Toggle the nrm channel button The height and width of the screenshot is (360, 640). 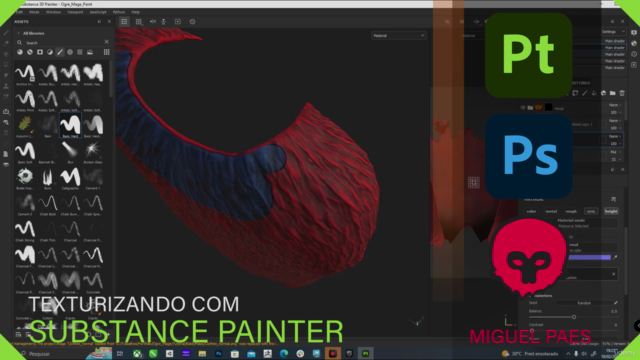[x=591, y=211]
